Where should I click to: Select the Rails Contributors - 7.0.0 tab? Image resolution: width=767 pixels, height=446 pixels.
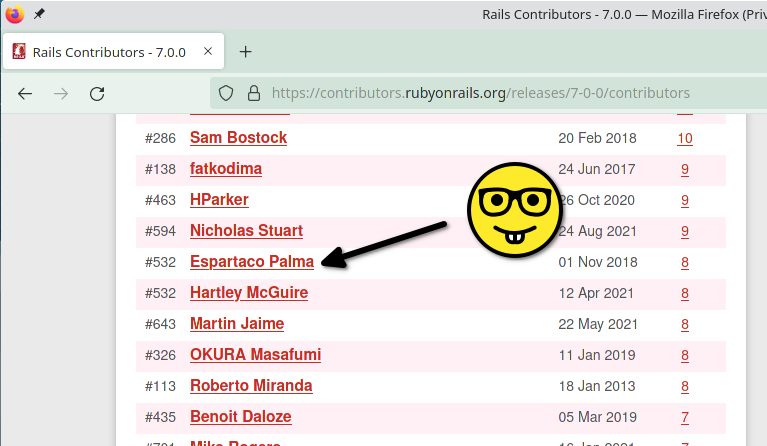[113, 51]
